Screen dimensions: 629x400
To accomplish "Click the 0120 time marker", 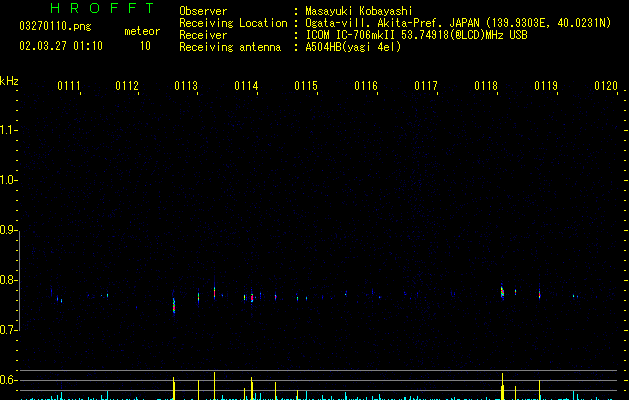I will (x=606, y=86).
